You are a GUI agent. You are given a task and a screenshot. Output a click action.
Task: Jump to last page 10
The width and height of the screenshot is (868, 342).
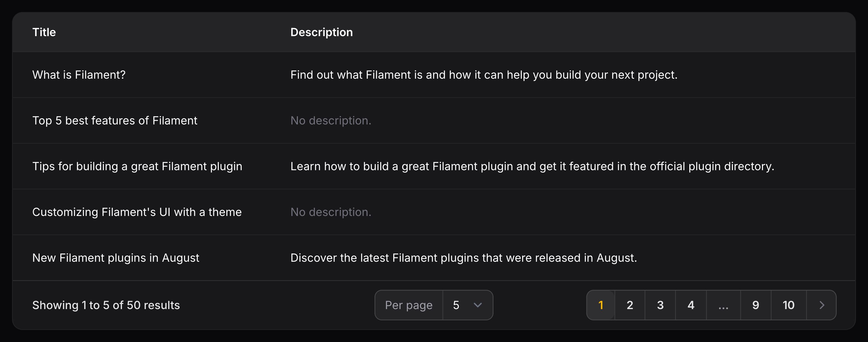tap(788, 305)
